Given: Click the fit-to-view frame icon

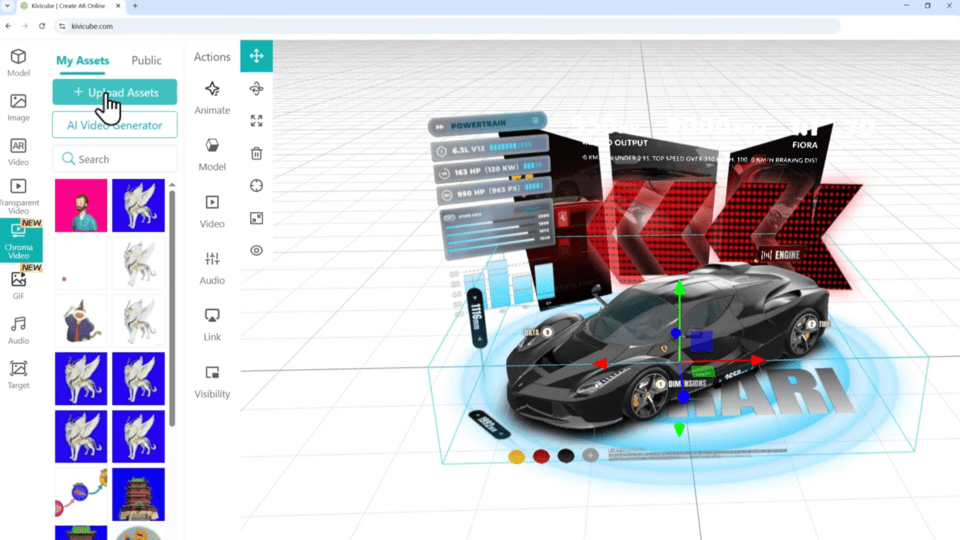Looking at the screenshot, I should click(x=257, y=218).
